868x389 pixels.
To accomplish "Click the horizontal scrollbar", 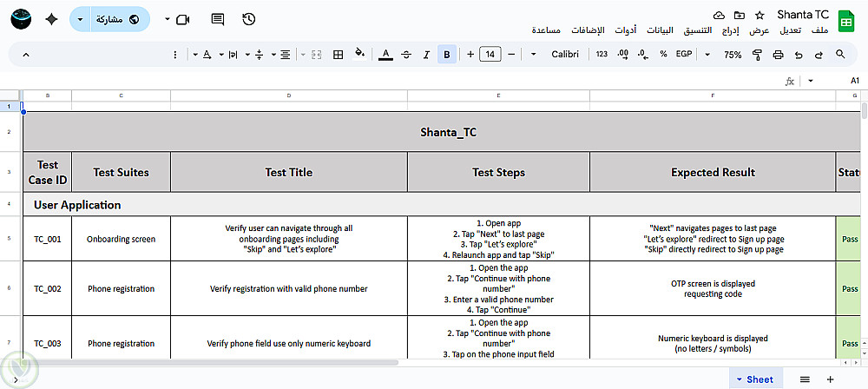I will 212,362.
